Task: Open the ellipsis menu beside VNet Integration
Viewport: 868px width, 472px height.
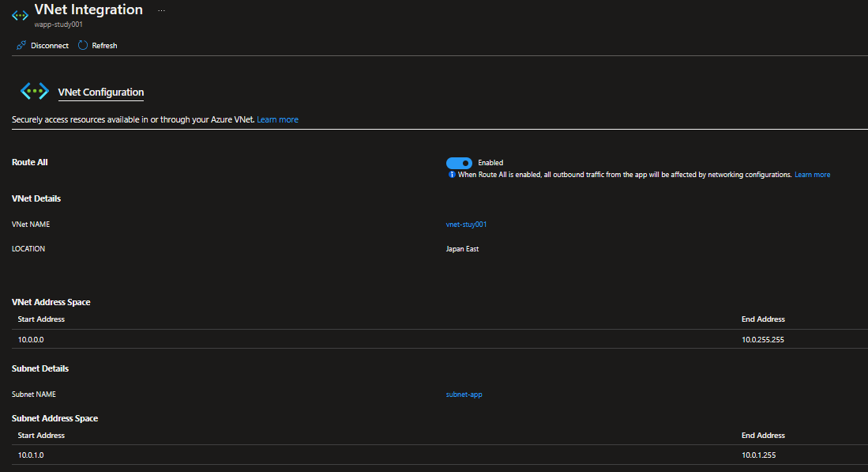Action: coord(161,10)
